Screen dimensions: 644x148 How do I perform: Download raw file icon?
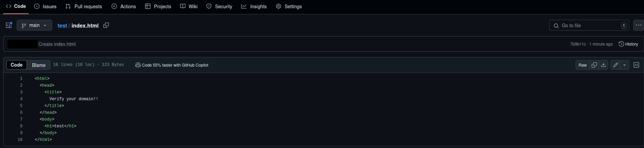(603, 65)
